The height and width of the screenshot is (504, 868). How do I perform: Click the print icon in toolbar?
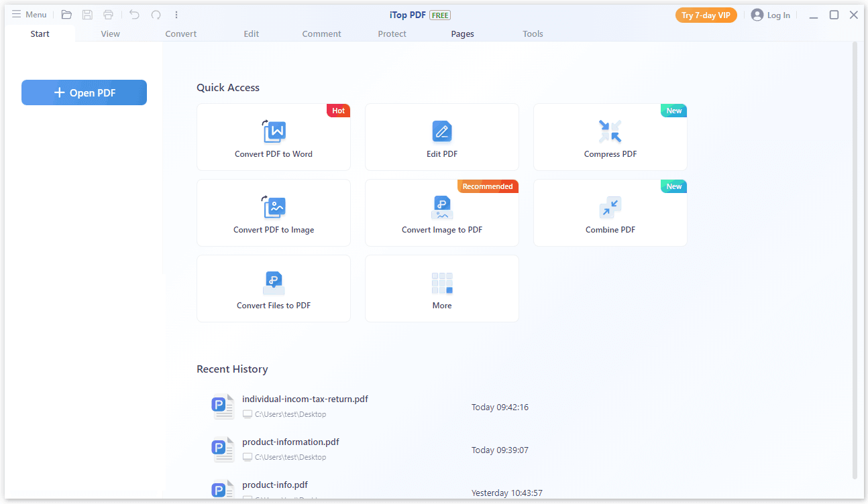tap(108, 15)
